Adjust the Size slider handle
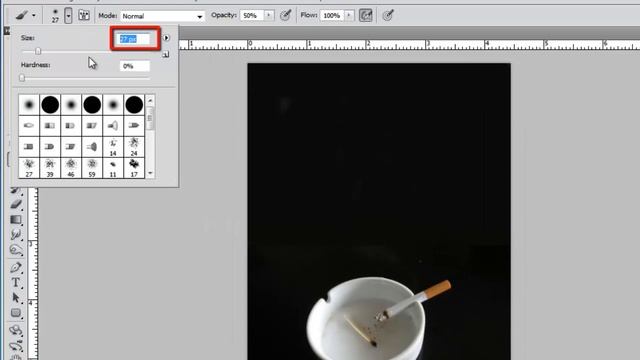The image size is (640, 360). pyautogui.click(x=38, y=51)
